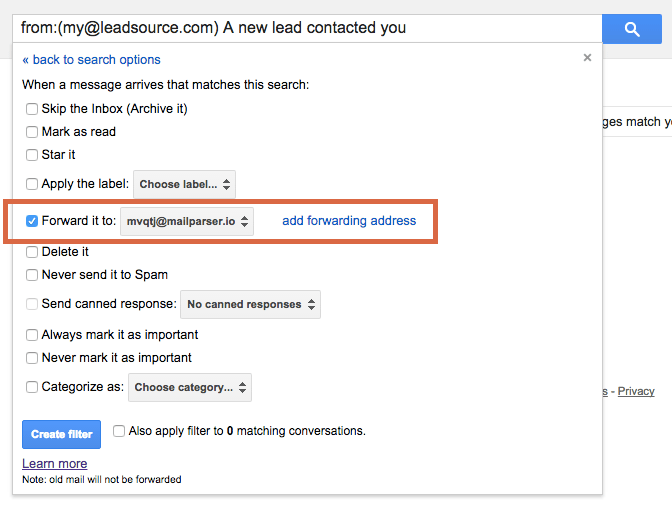Image resolution: width=672 pixels, height=510 pixels.
Task: Tick the Star it checkbox
Action: [x=32, y=154]
